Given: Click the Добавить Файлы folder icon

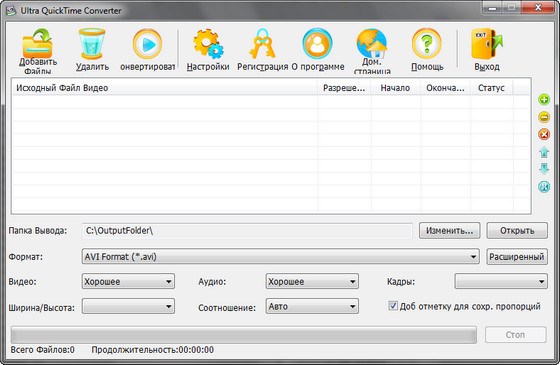Looking at the screenshot, I should click(x=38, y=44).
